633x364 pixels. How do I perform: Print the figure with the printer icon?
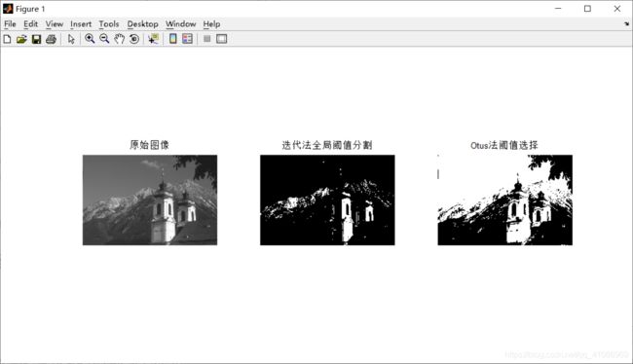point(51,39)
